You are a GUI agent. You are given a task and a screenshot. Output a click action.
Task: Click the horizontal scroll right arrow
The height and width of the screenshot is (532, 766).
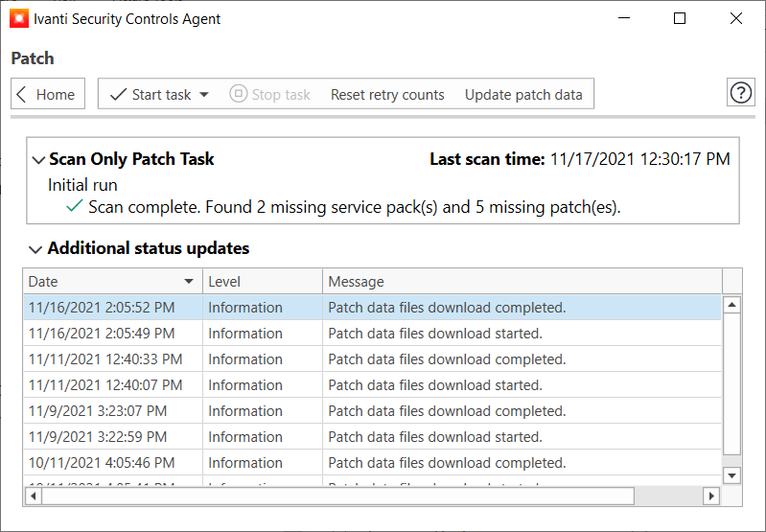pos(711,496)
